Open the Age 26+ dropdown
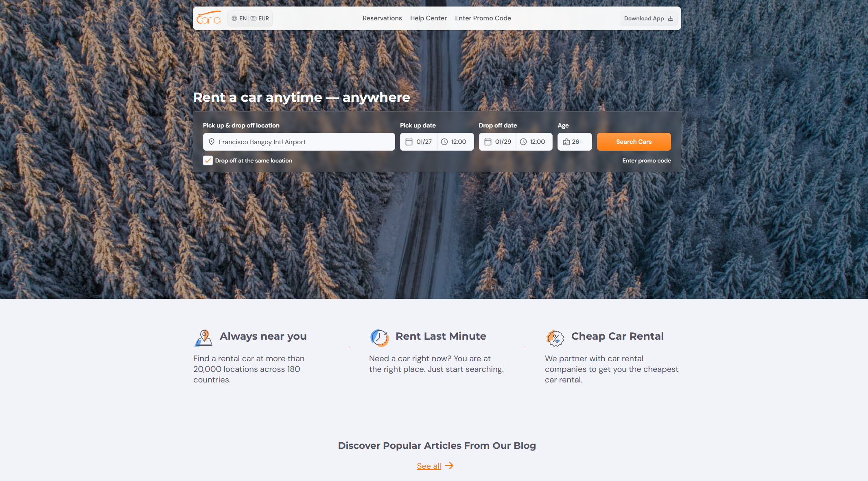This screenshot has height=481, width=868. point(575,142)
